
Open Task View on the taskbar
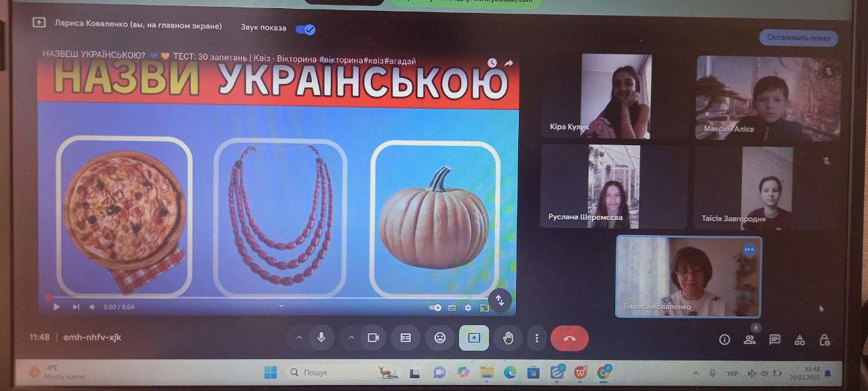[x=415, y=372]
